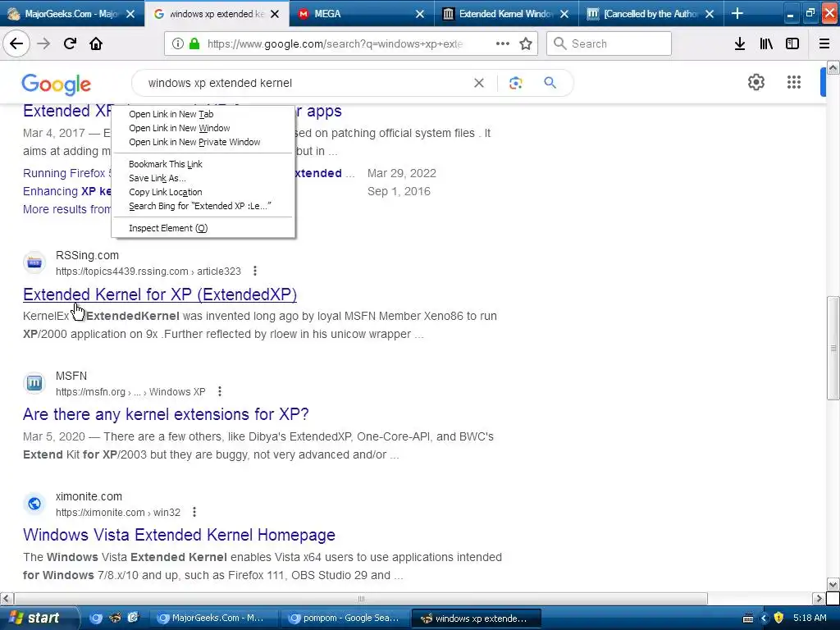This screenshot has height=630, width=840.
Task: Click the taskbar clock 5:18 AM
Action: pyautogui.click(x=810, y=619)
